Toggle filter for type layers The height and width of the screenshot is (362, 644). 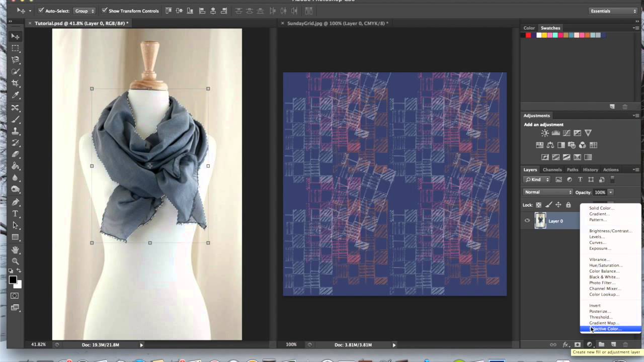tap(580, 179)
